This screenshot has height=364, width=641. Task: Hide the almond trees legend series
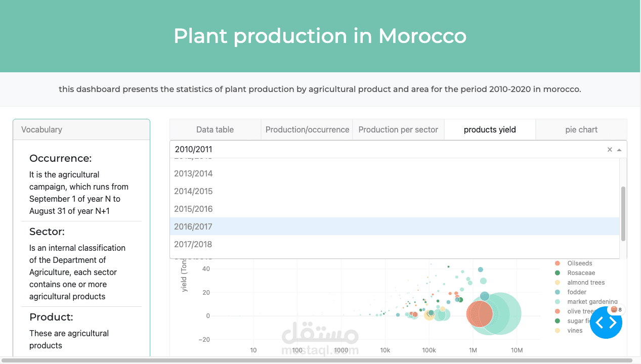point(586,283)
